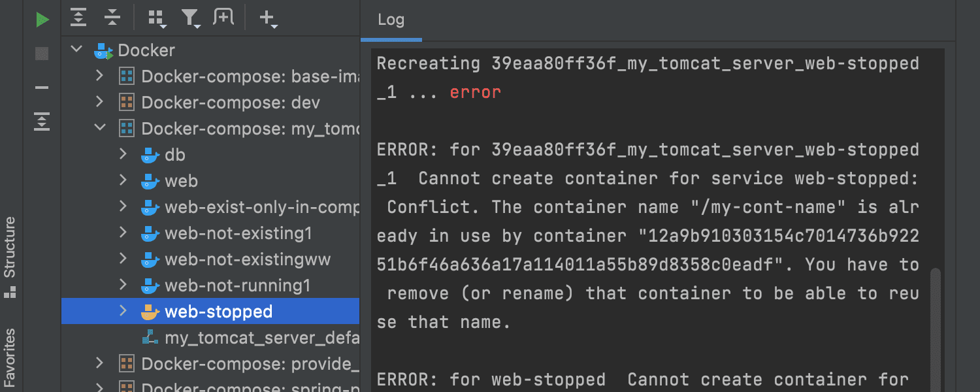Click the Stop square icon

(x=42, y=54)
